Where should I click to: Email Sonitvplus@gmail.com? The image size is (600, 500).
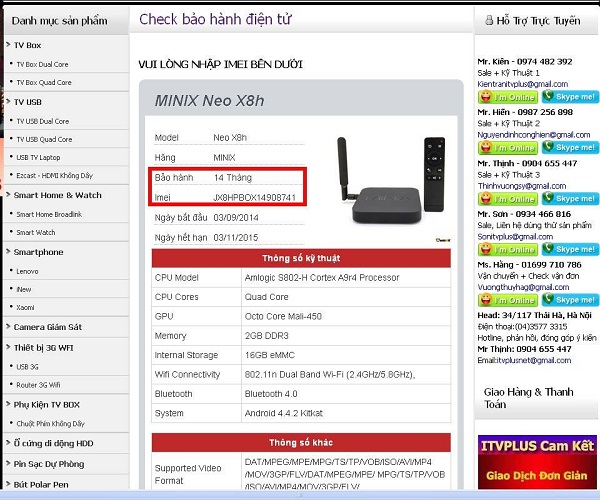coord(515,237)
